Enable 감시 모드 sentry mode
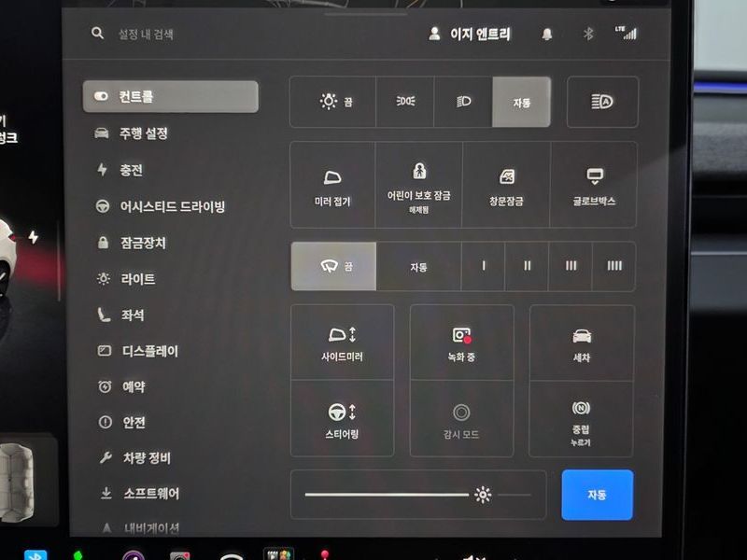 click(x=461, y=419)
